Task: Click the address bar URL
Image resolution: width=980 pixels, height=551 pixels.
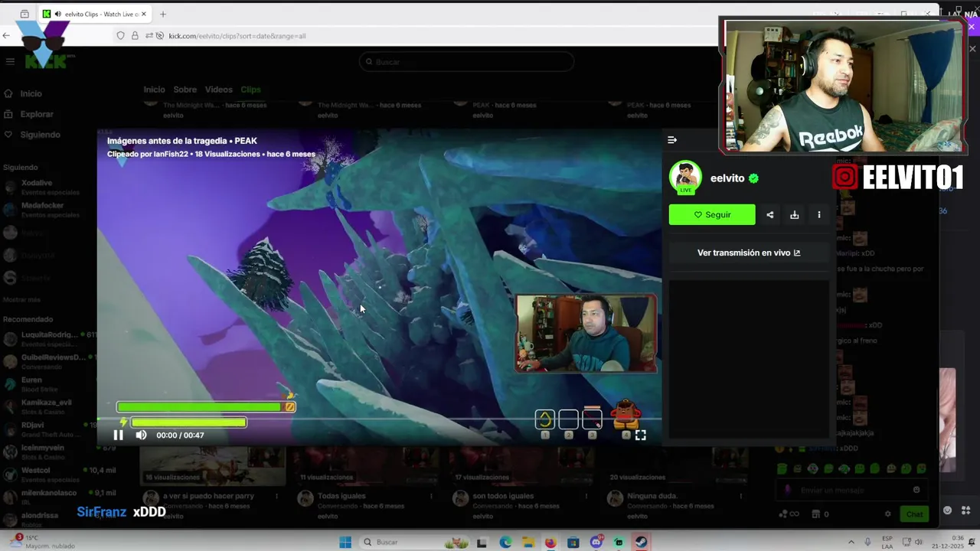Action: click(237, 36)
